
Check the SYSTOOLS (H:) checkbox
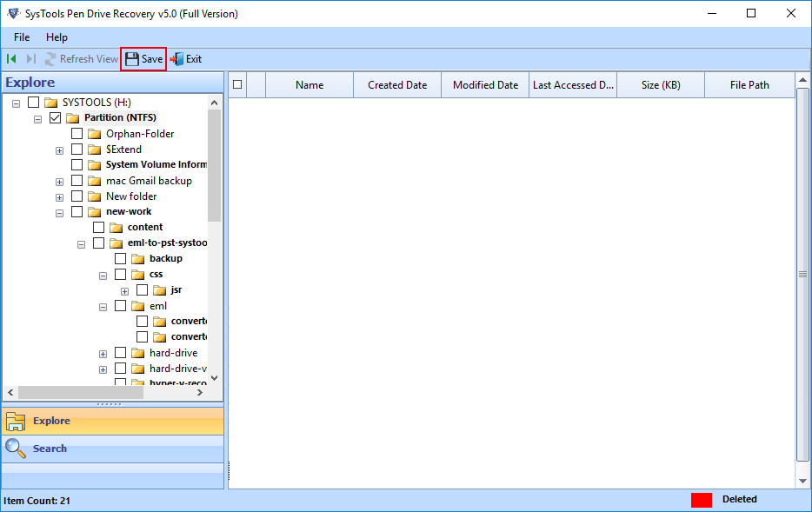point(32,102)
